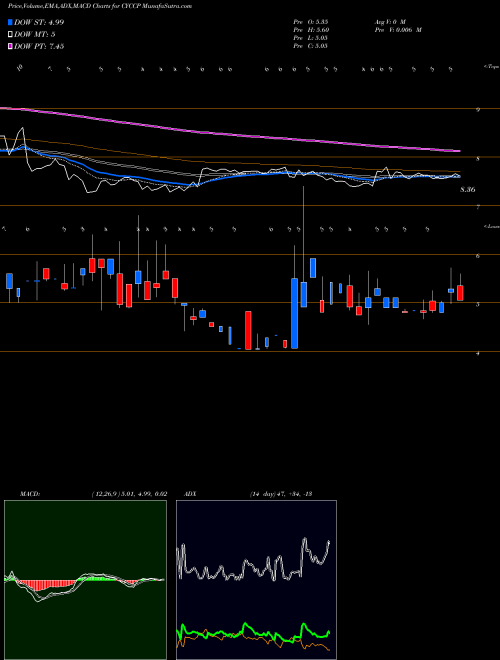Click the magenta DOW PT legend swatch
Viewport: 500px width, 660px height.
coord(10,46)
